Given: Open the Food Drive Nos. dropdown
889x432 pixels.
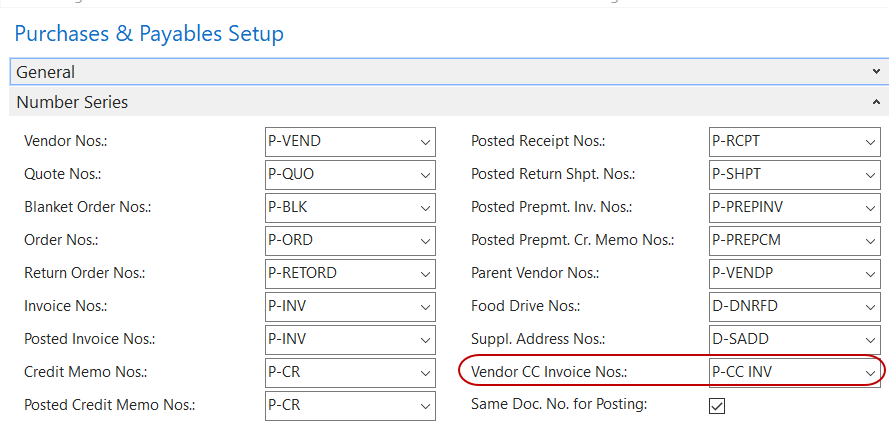Looking at the screenshot, I should pyautogui.click(x=870, y=307).
